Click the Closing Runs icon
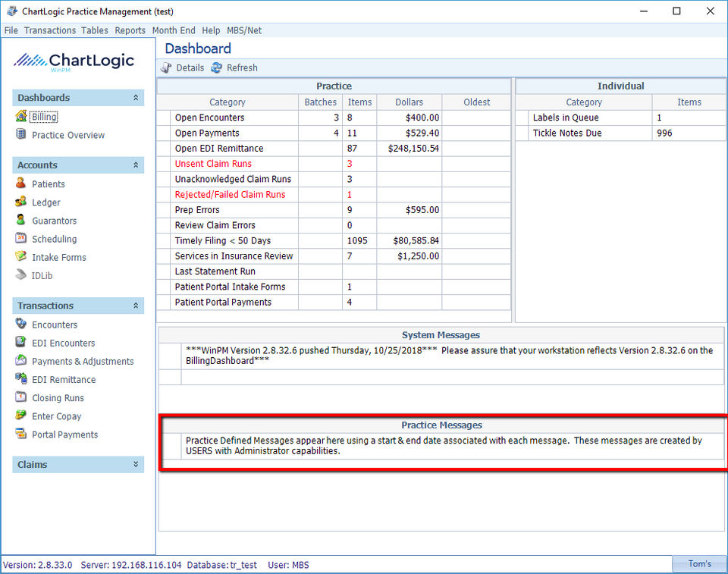The image size is (728, 574). pyautogui.click(x=21, y=397)
